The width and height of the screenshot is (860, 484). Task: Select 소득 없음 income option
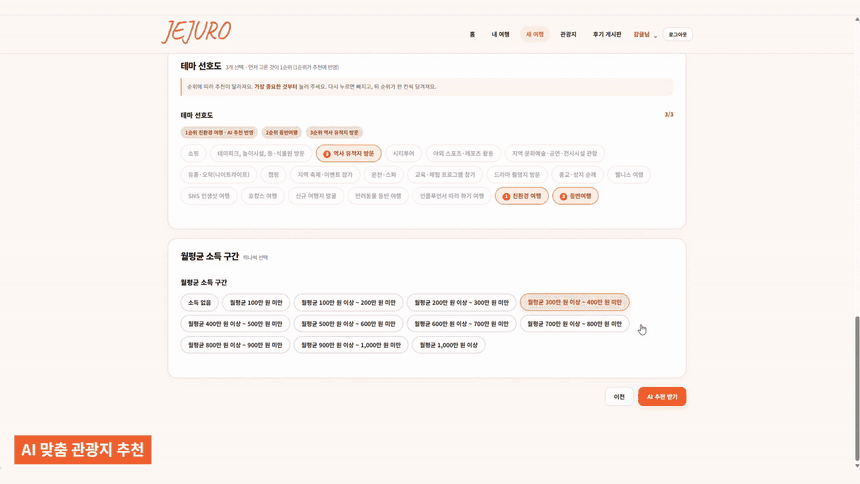[199, 302]
